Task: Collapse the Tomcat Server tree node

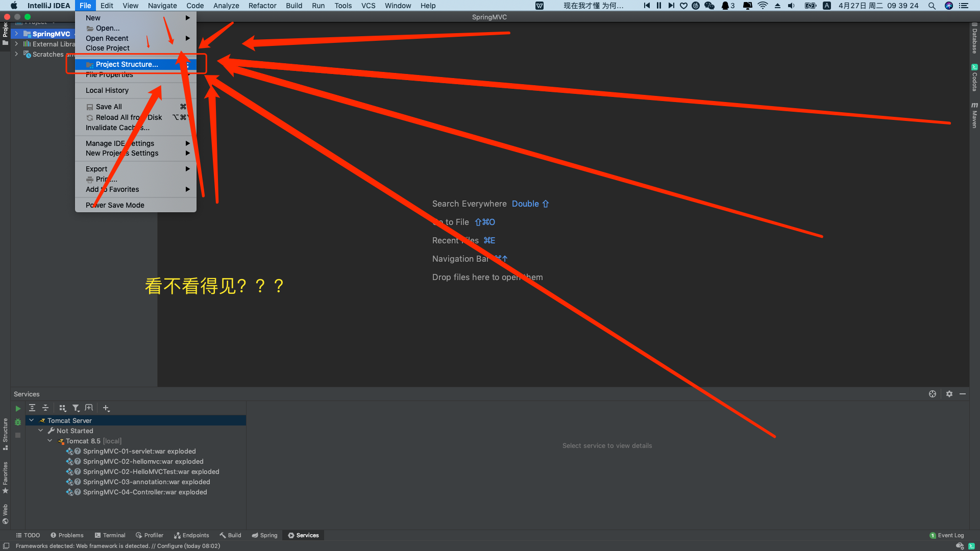Action: click(32, 420)
